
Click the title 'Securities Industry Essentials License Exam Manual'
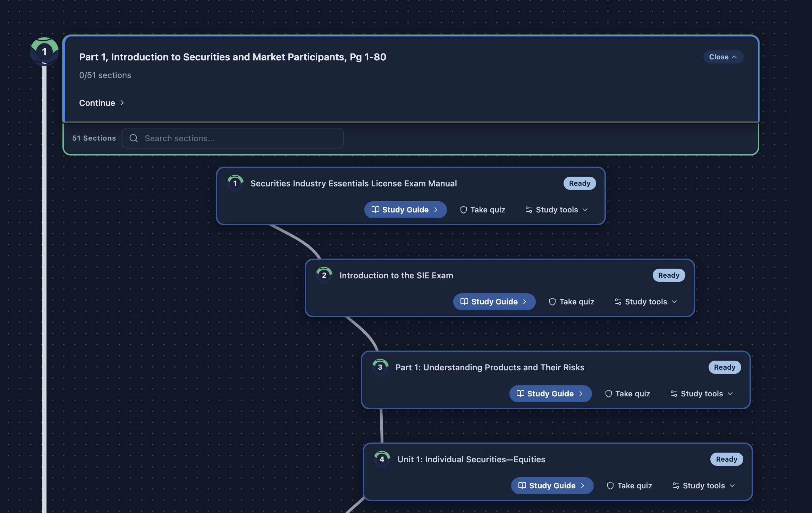click(354, 183)
